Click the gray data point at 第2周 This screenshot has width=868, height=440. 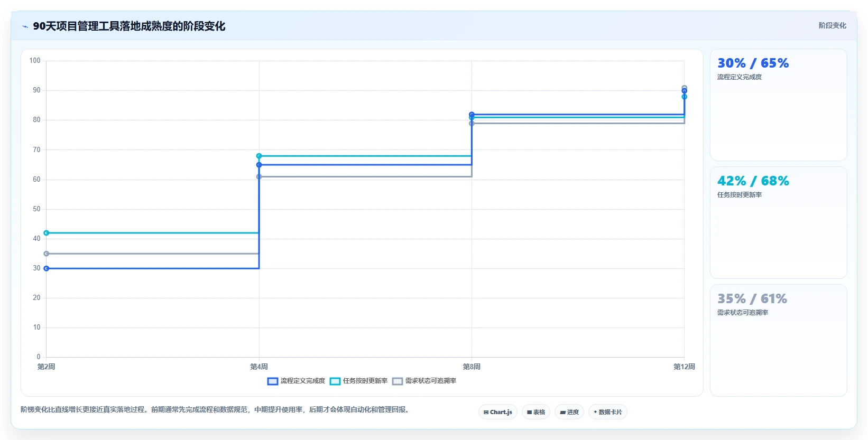click(x=47, y=254)
